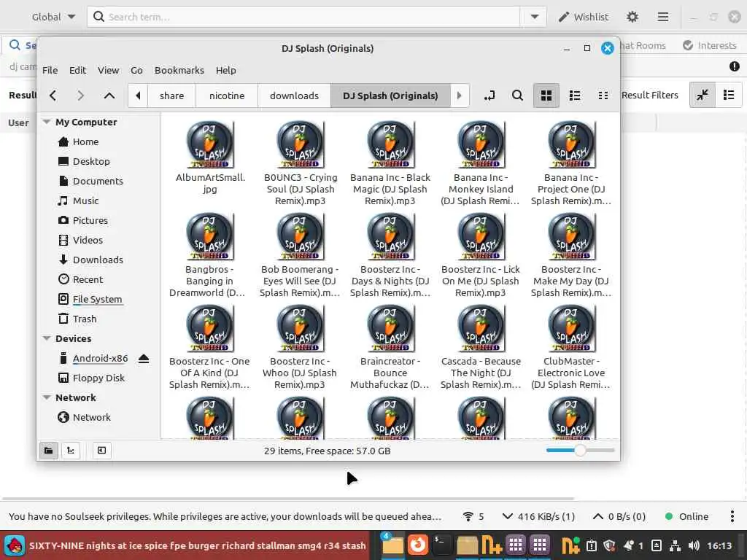
Task: Toggle the results grouping list icon in Nicotine+
Action: [729, 95]
